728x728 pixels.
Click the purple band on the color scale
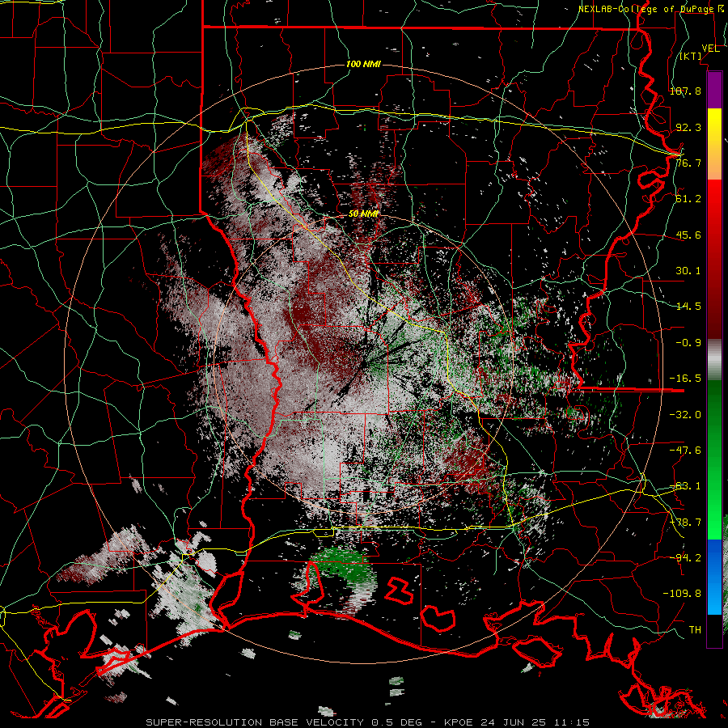[714, 91]
